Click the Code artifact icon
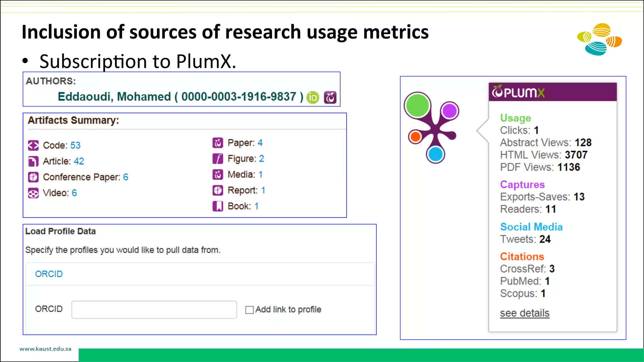The image size is (644, 362). [33, 145]
